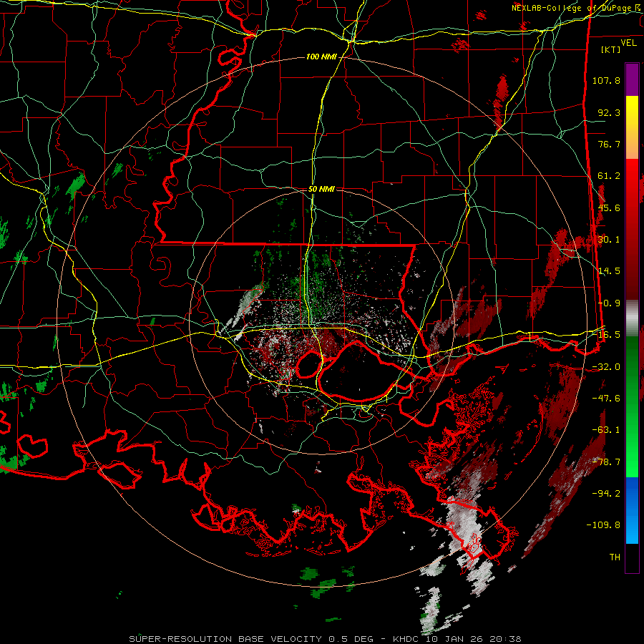Viewport: 644px width, 644px height.
Task: Click the -32.0 velocity scale value
Action: (x=606, y=367)
